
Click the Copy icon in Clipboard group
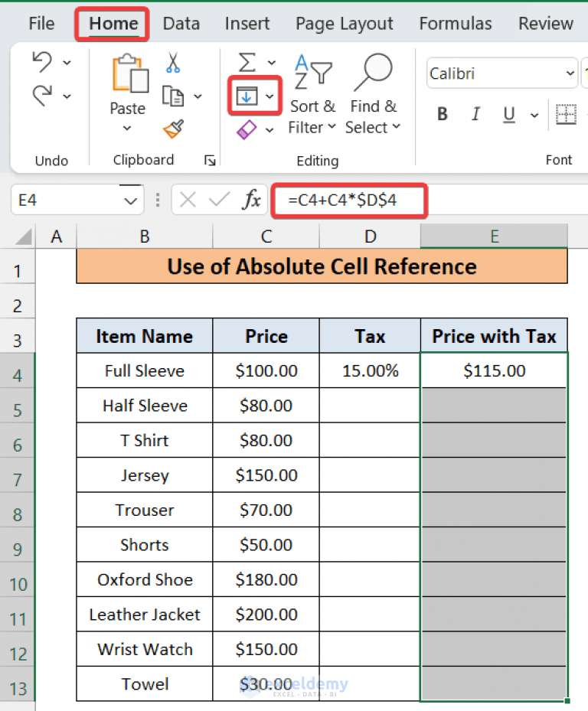[174, 96]
